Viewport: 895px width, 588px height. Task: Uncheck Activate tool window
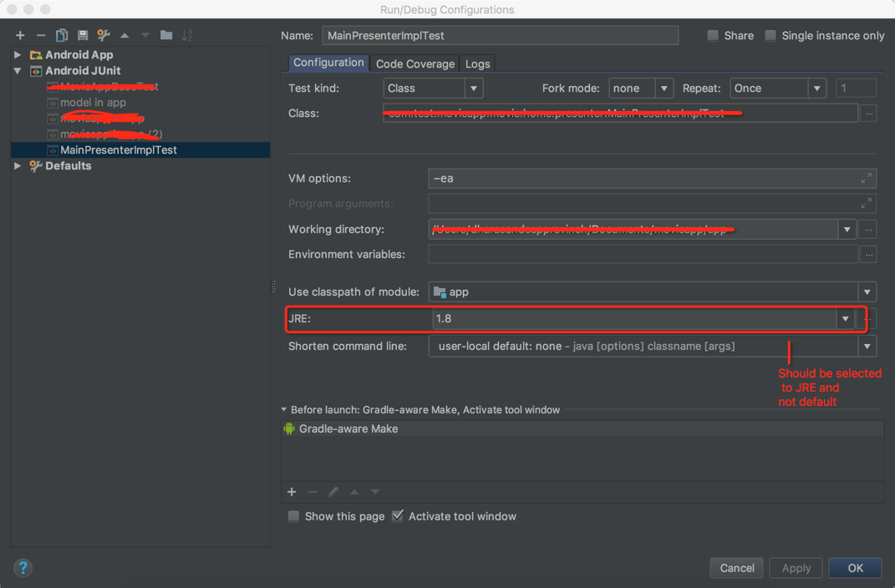(397, 516)
